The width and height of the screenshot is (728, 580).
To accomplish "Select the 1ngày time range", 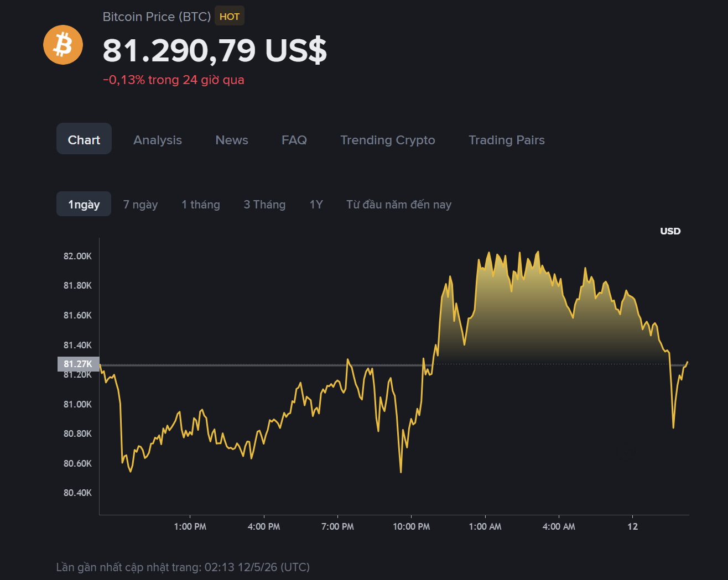I will coord(84,204).
